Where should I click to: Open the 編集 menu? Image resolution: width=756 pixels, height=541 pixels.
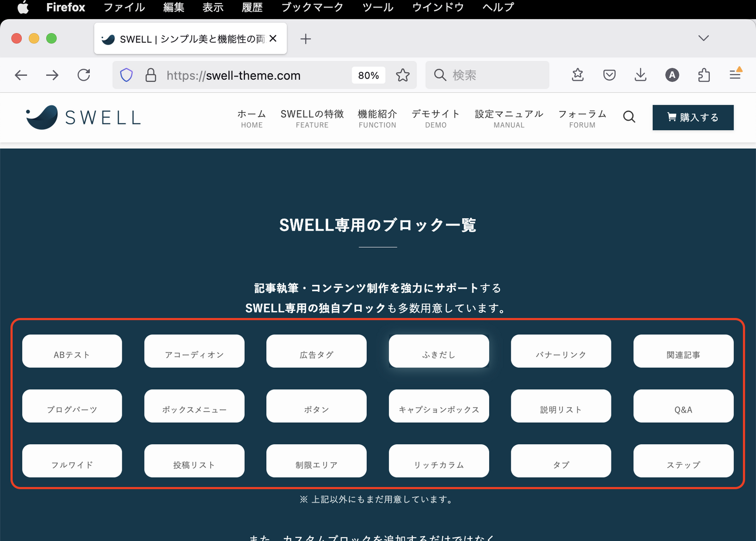point(174,8)
